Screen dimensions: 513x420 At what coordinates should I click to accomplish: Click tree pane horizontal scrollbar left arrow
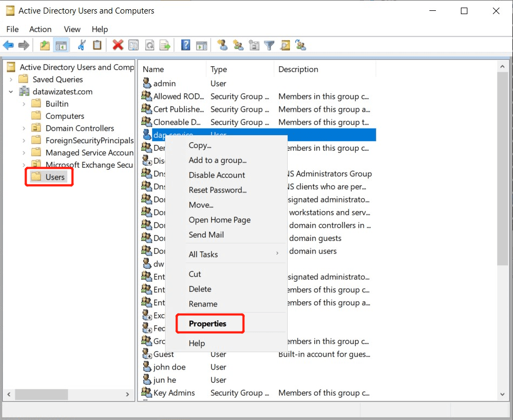(x=9, y=394)
